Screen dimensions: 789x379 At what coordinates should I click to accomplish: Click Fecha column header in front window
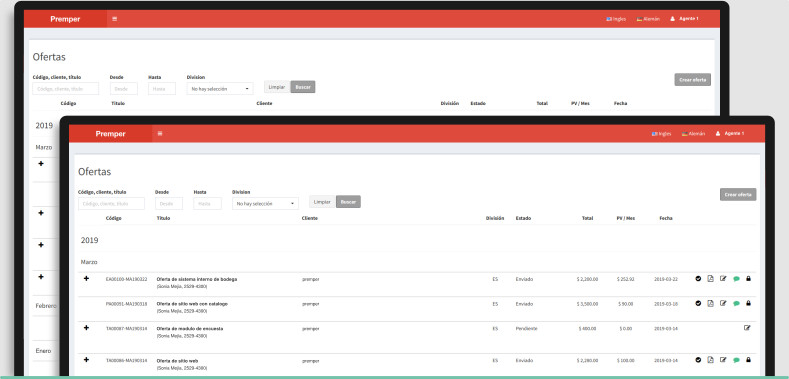click(666, 218)
